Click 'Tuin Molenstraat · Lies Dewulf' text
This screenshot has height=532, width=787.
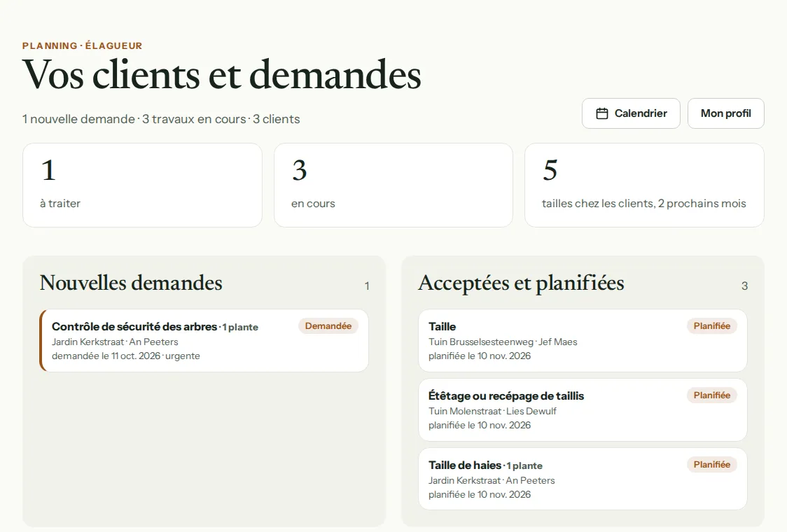click(x=492, y=411)
